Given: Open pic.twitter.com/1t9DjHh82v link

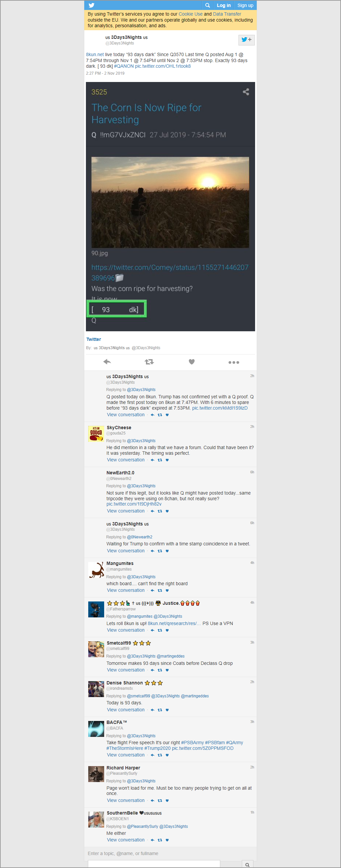Looking at the screenshot, I should pos(134,504).
